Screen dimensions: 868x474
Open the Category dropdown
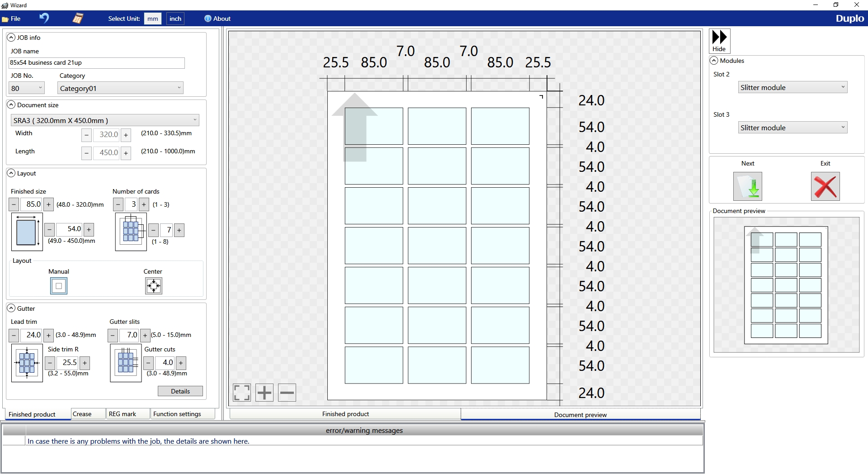[120, 88]
